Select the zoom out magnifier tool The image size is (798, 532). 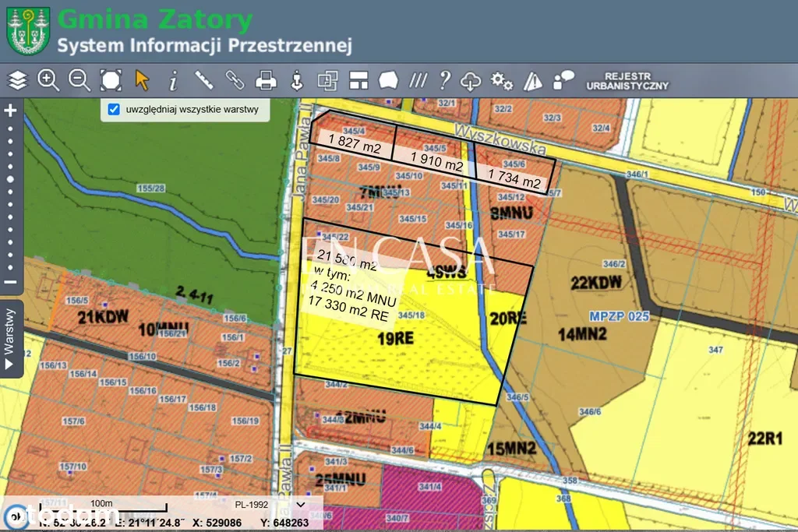pos(79,79)
